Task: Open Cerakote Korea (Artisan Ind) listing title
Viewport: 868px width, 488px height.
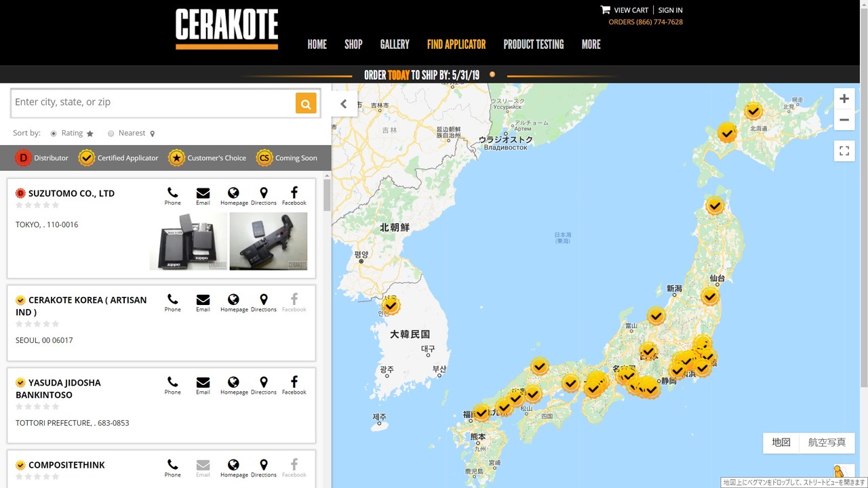Action: tap(81, 306)
